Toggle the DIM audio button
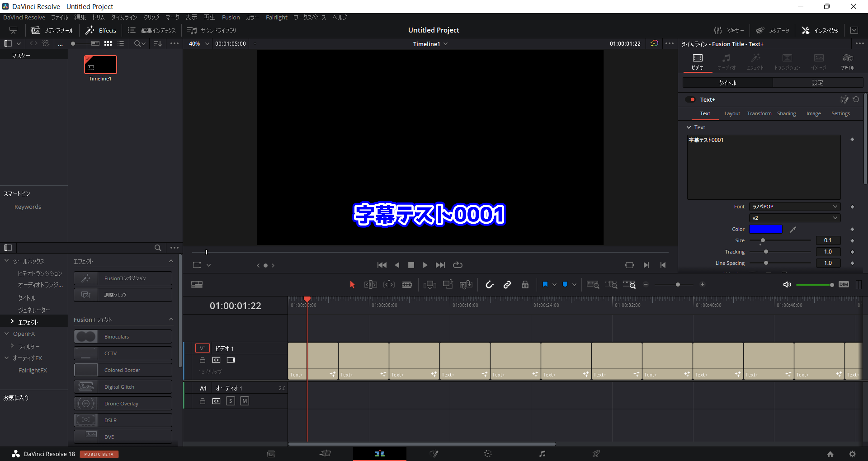 (x=844, y=285)
